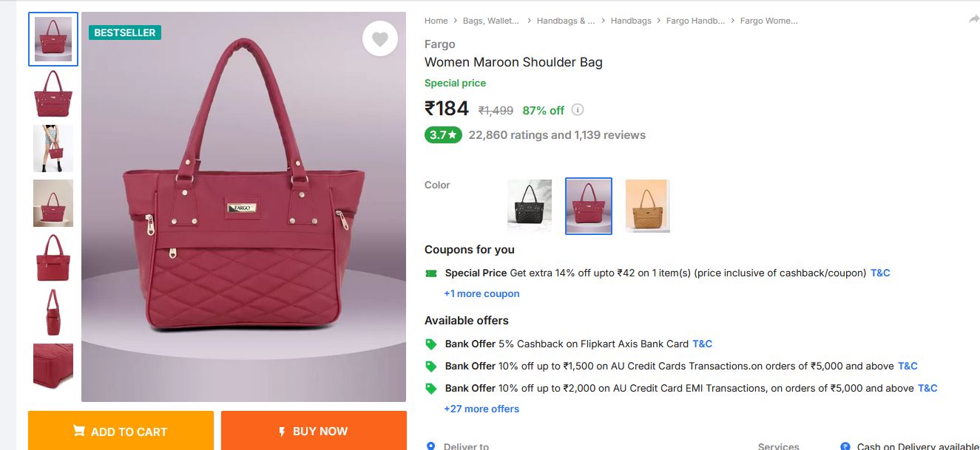Select the black color variant
The image size is (980, 450).
(530, 206)
